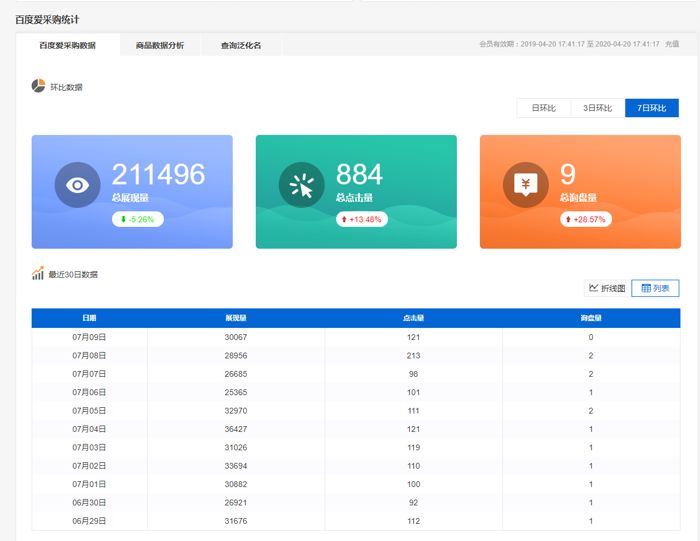Click the 25365 impressions value

(x=236, y=392)
